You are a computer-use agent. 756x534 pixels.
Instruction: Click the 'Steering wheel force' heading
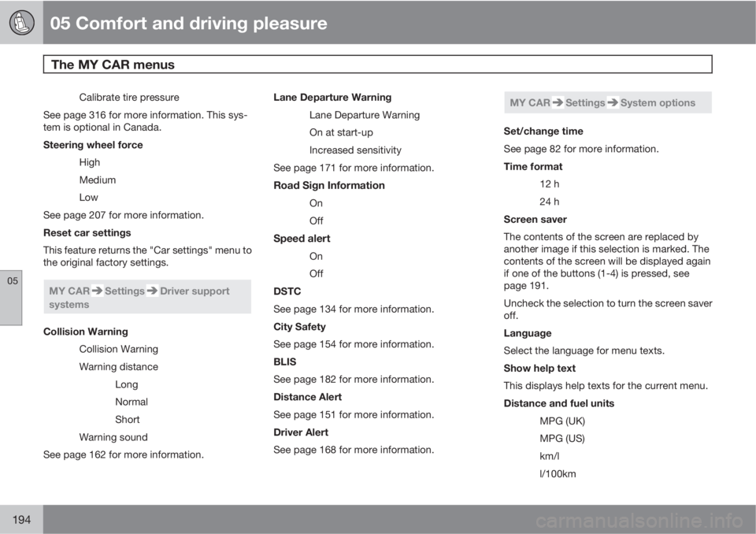point(93,145)
